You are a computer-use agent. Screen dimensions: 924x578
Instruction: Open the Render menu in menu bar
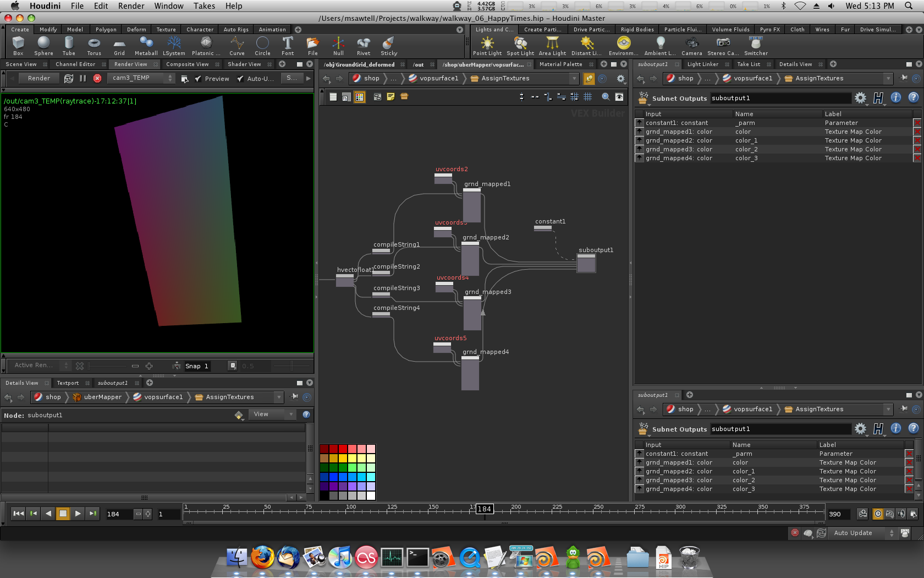(x=131, y=6)
